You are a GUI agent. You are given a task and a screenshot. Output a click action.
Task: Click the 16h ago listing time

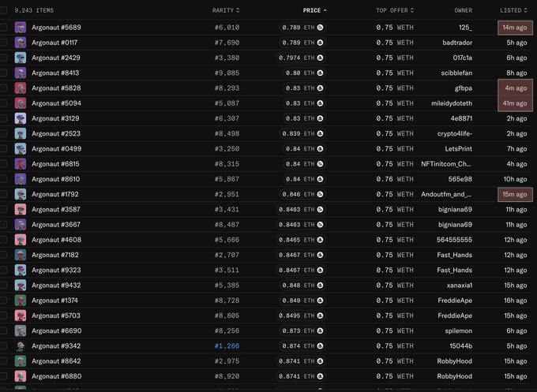516,301
